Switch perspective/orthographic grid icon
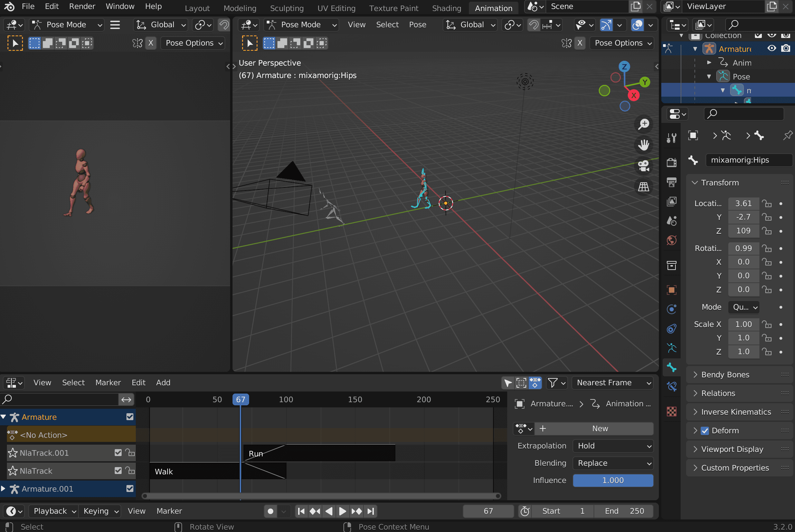Viewport: 795px width, 532px height. point(644,187)
